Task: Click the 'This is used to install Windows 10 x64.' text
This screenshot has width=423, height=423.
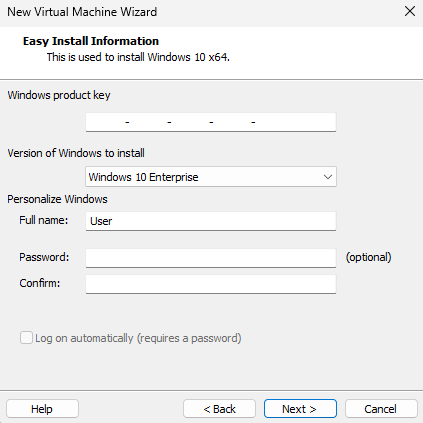Action: [138, 57]
